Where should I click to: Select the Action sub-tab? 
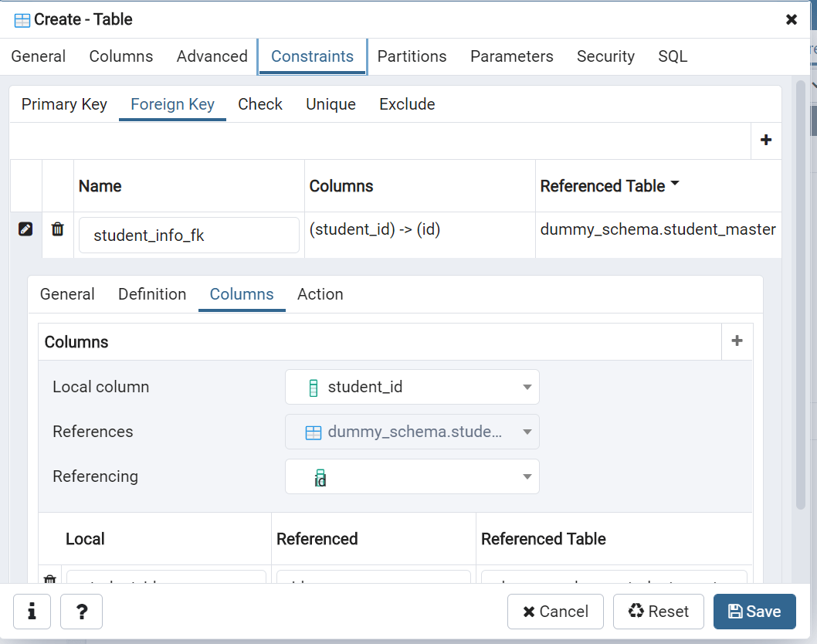point(320,294)
